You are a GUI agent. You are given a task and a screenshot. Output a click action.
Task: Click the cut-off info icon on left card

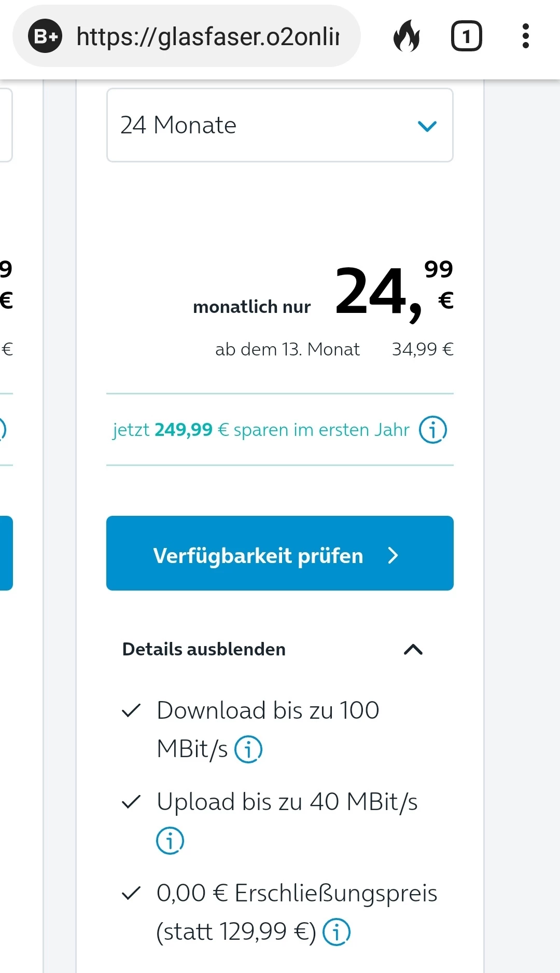pyautogui.click(x=2, y=430)
